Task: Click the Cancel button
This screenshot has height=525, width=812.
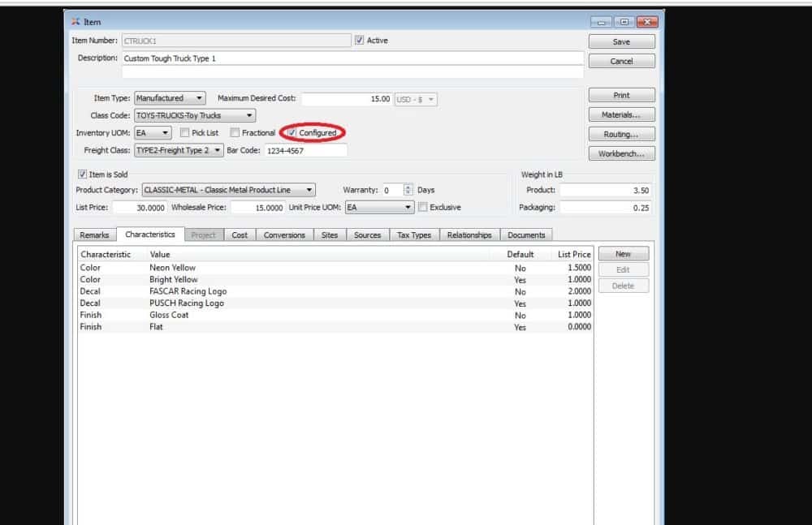Action: [x=621, y=61]
